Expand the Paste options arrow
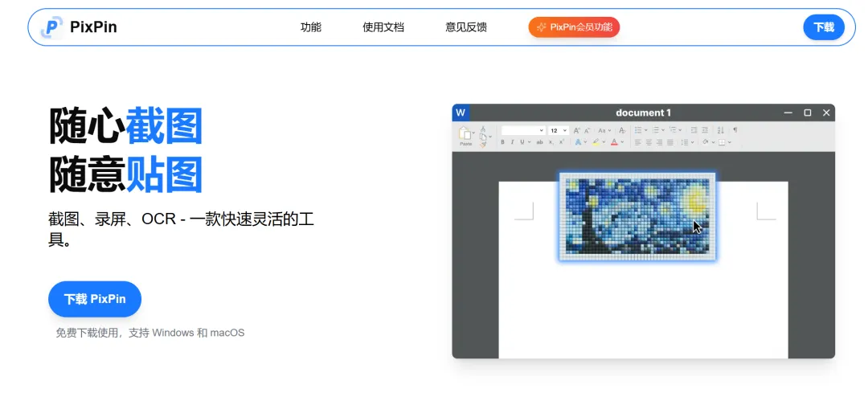This screenshot has height=397, width=868. click(x=473, y=133)
